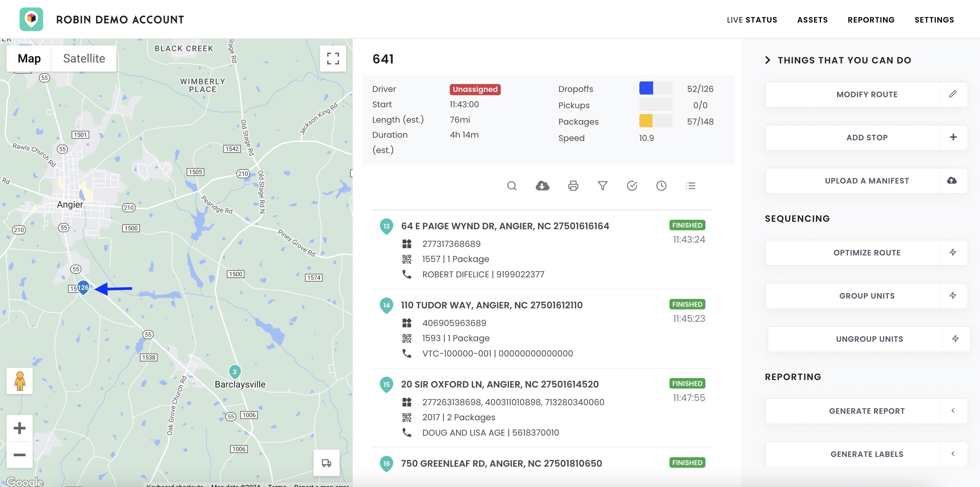Click Generate Report button

[x=866, y=411]
